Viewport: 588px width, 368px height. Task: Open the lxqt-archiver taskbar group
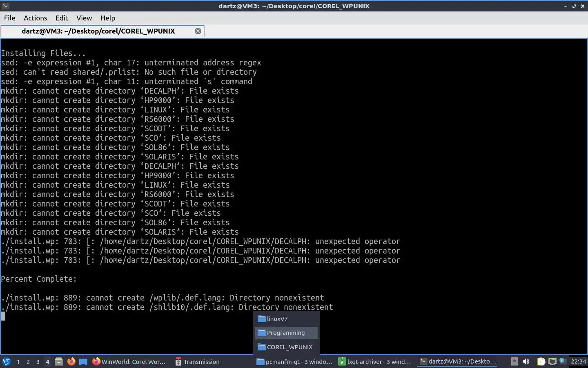375,361
